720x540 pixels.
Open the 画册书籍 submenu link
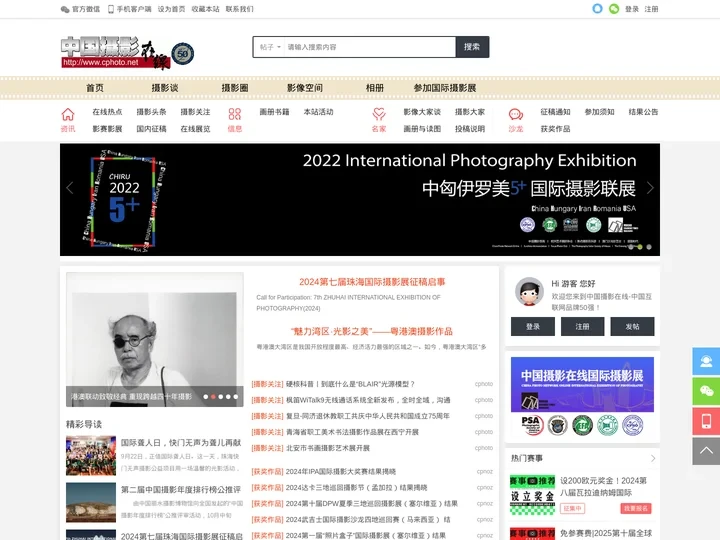(x=274, y=112)
